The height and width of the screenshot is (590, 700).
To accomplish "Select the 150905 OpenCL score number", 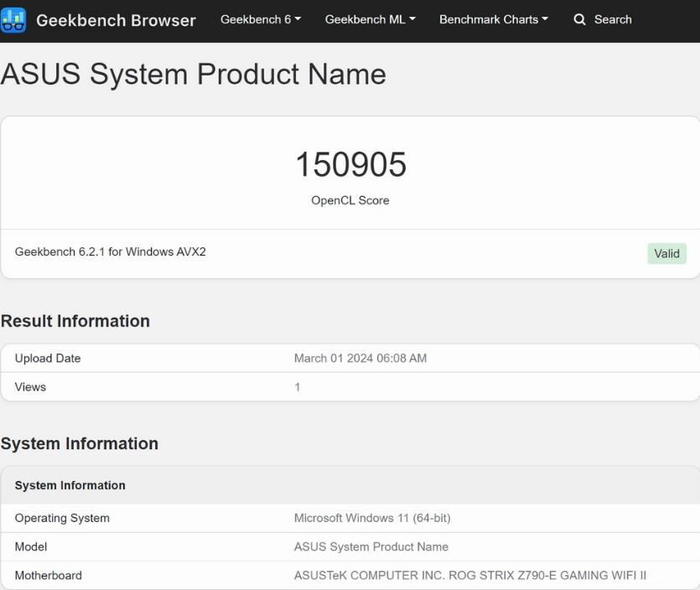I will (x=351, y=164).
